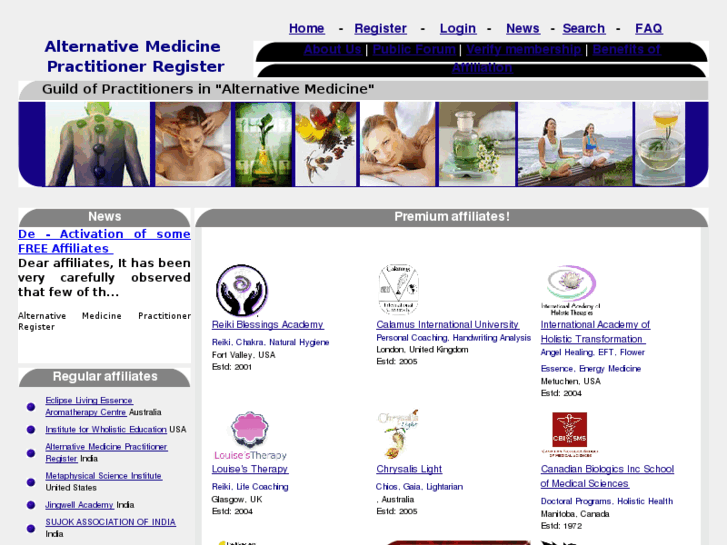727x545 pixels.
Task: Click the Louise's Therapy pink flower logo
Action: [x=250, y=435]
